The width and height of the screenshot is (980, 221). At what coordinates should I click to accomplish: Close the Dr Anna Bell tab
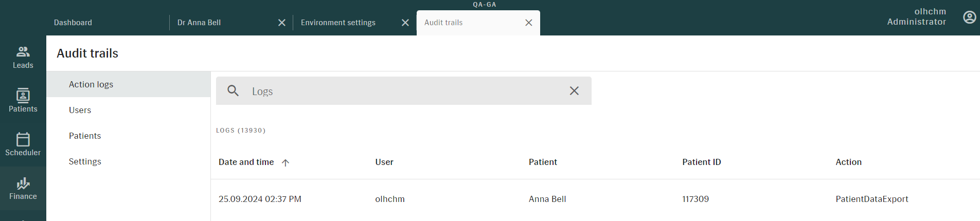pyautogui.click(x=282, y=23)
